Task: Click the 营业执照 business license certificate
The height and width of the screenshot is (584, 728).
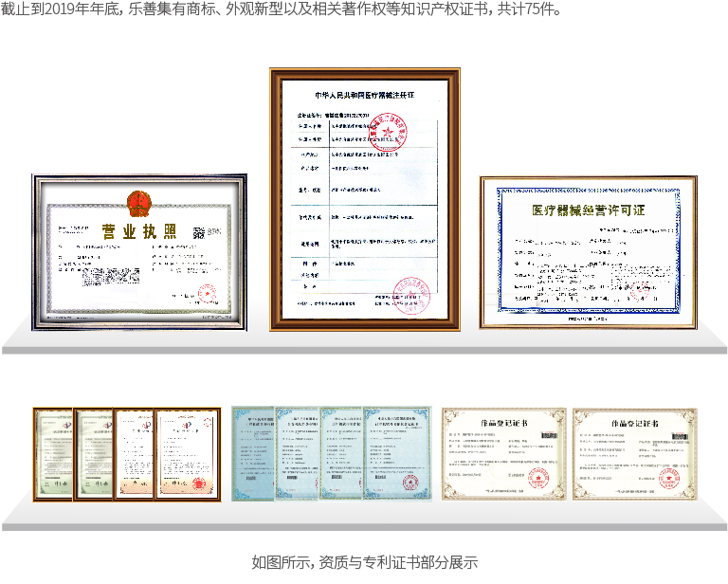Action: click(x=139, y=252)
